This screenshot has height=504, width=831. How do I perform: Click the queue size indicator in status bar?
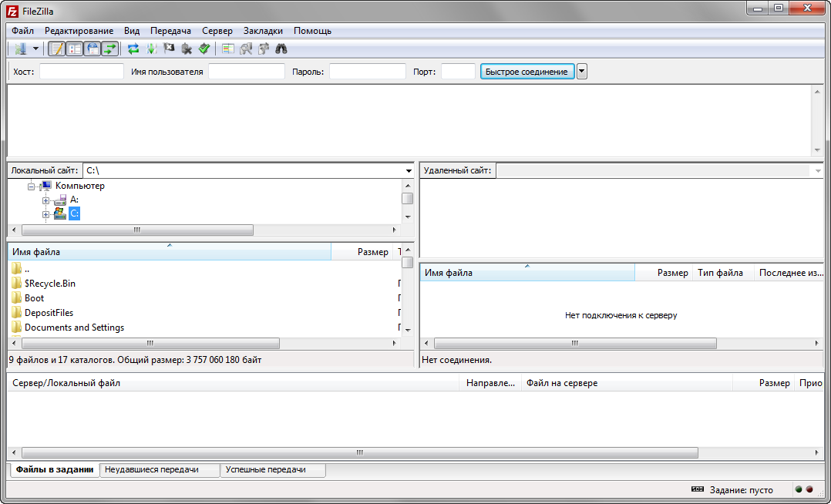698,489
